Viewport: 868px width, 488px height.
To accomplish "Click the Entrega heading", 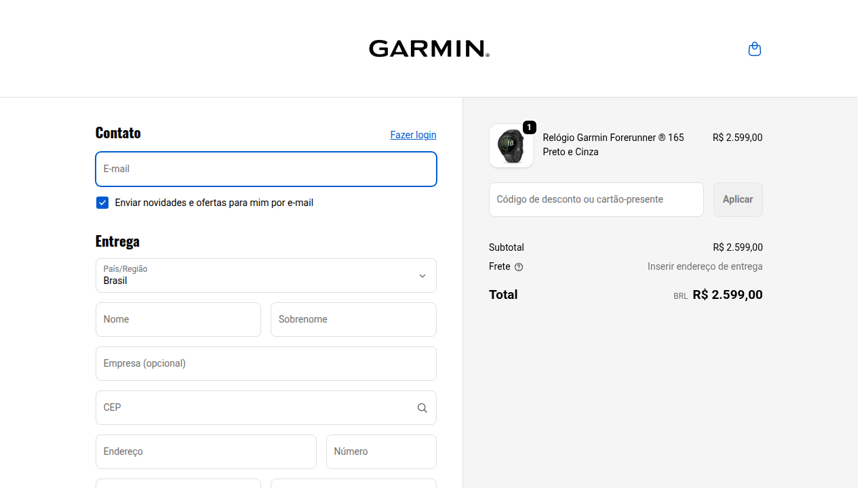I will [117, 241].
